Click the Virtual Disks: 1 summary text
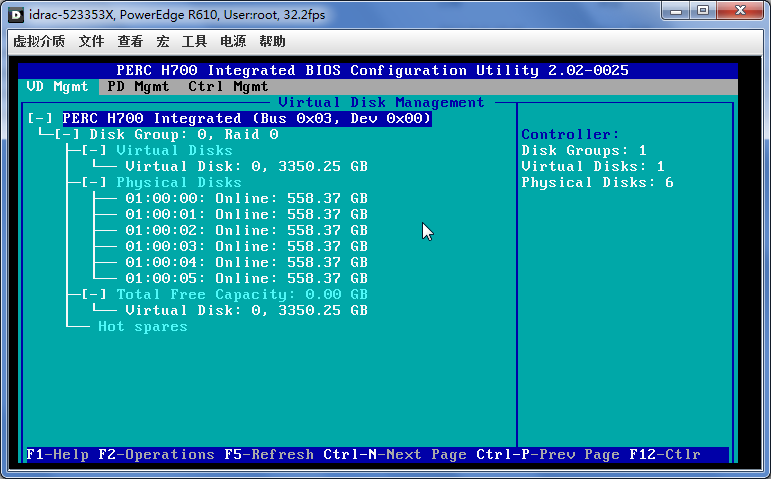 593,166
